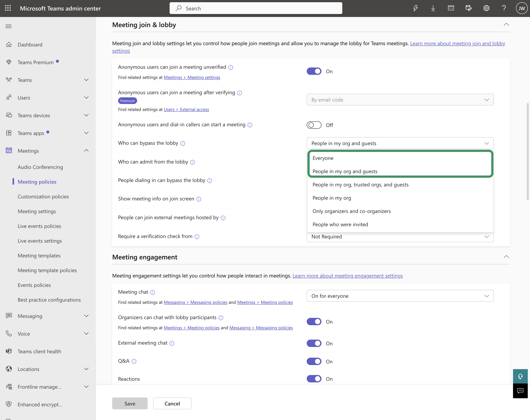Choose People who were invited option
Screen dimensions: 530x420
[x=400, y=224]
